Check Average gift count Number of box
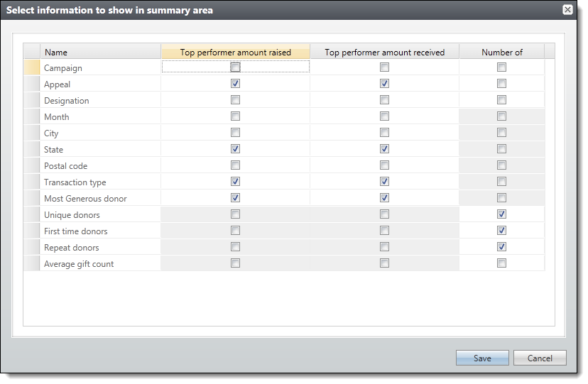The height and width of the screenshot is (384, 588). click(x=501, y=263)
